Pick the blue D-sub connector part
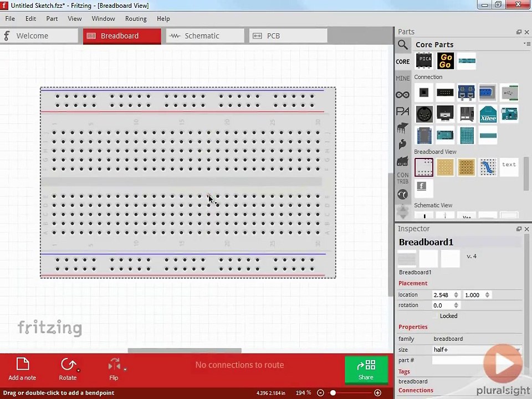 488,93
